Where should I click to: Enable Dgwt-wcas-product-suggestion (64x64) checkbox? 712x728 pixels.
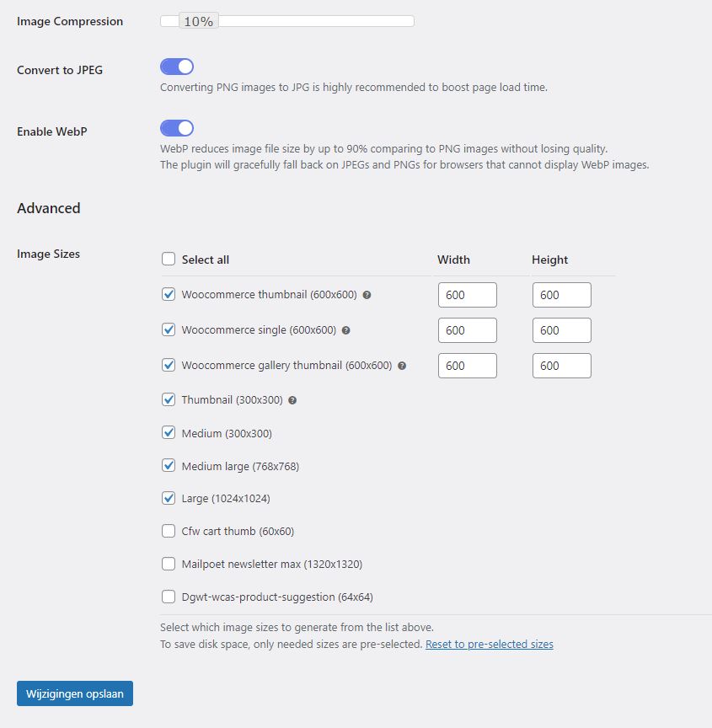click(x=169, y=597)
